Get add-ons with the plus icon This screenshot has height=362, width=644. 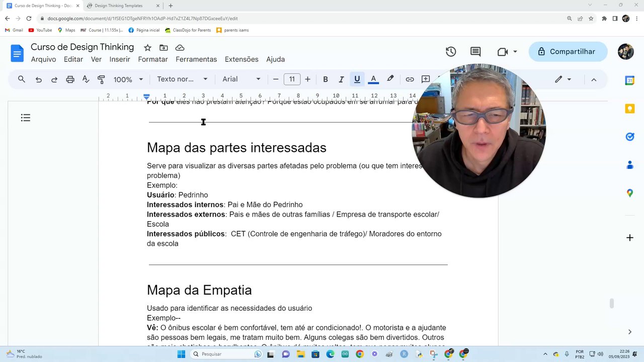coord(630,237)
